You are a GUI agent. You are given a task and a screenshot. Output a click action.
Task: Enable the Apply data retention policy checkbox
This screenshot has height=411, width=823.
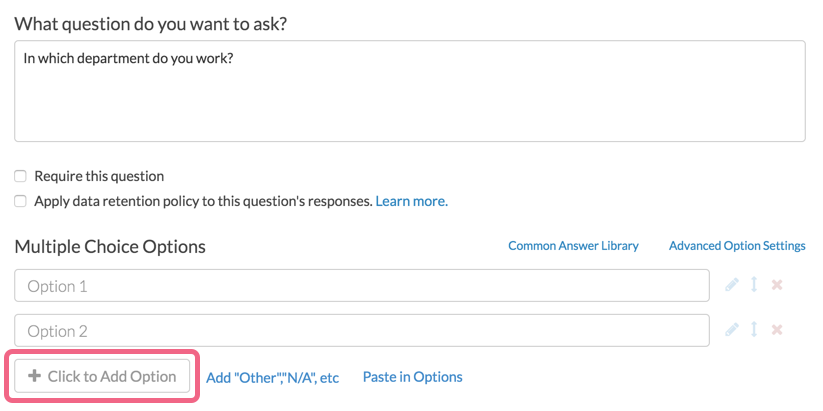pos(21,201)
